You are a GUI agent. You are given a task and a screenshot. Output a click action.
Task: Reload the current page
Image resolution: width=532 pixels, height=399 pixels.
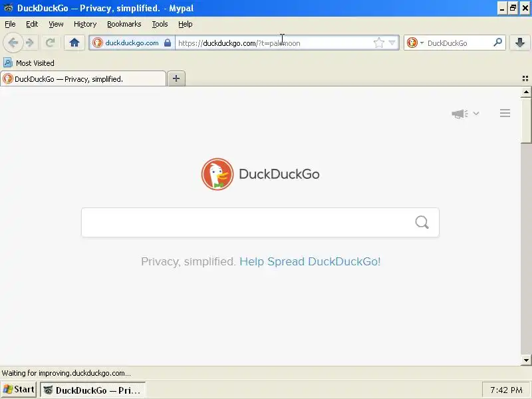[x=51, y=43]
